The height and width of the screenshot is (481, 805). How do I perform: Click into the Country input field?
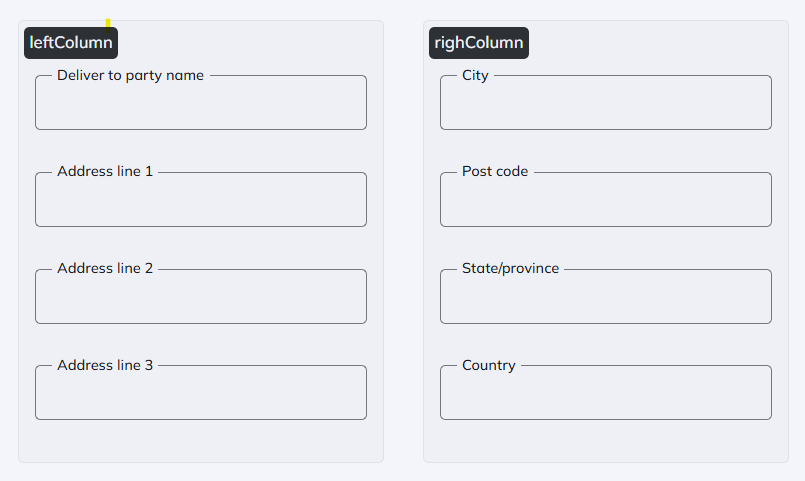pos(606,393)
